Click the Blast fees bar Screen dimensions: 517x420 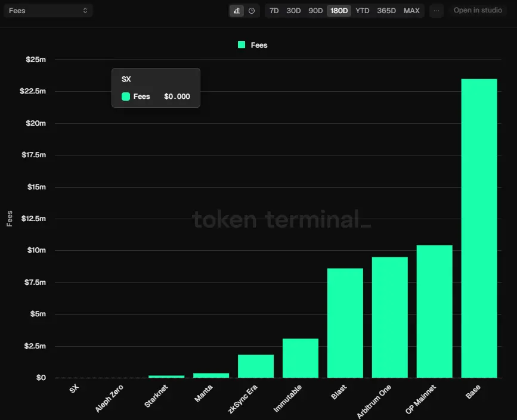tap(345, 322)
